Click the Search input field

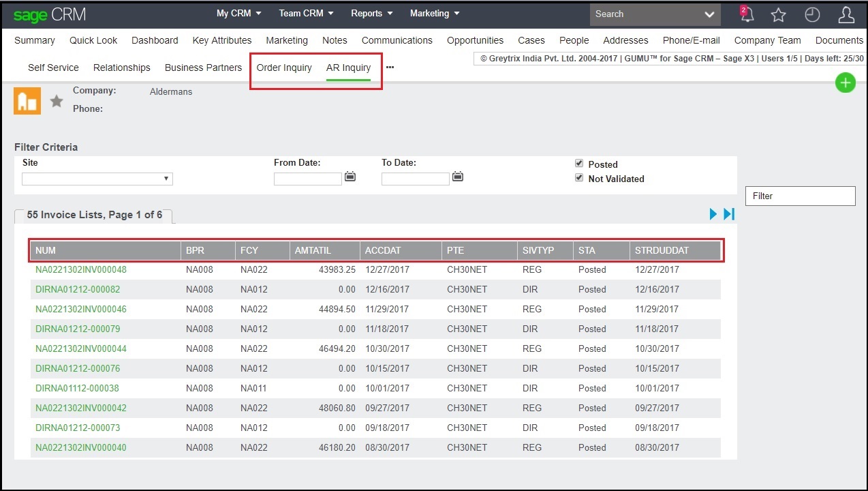pyautogui.click(x=645, y=14)
